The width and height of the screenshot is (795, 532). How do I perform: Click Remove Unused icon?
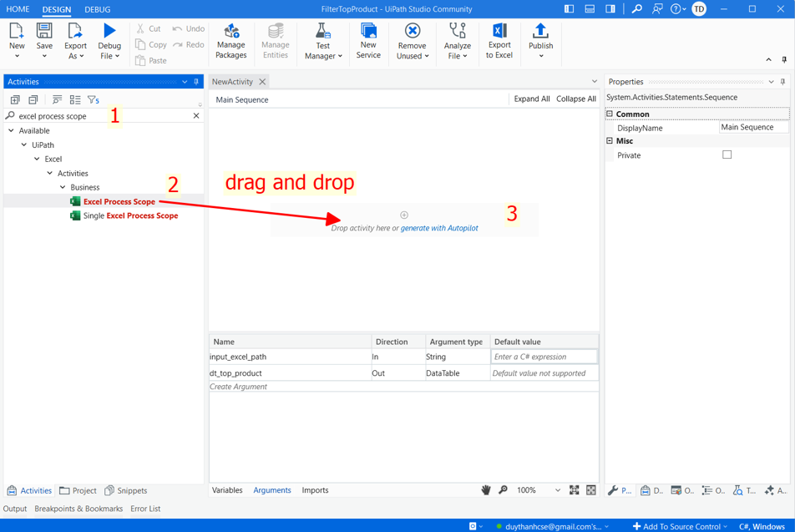413,31
